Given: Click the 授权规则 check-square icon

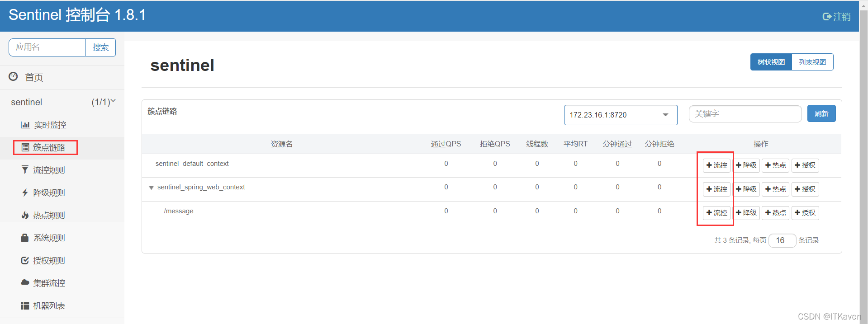Looking at the screenshot, I should [x=25, y=260].
